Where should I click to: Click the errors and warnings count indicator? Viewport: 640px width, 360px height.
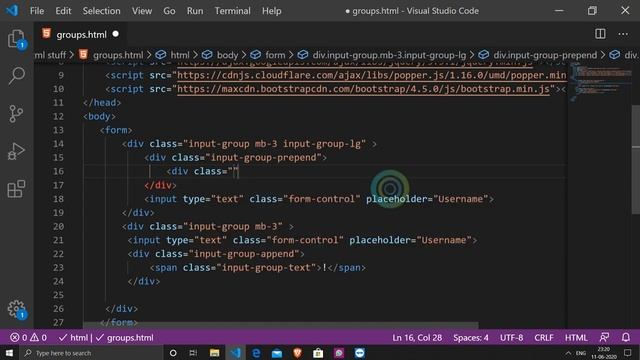click(28, 338)
